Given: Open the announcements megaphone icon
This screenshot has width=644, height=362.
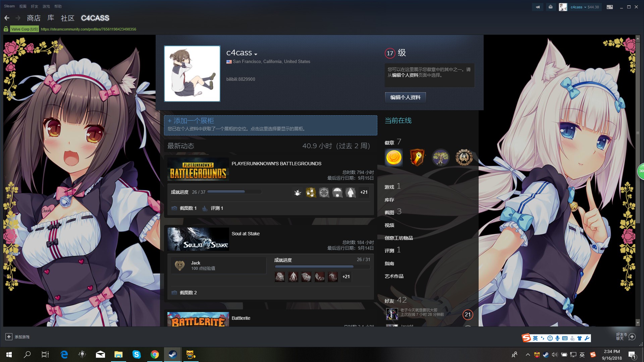Looking at the screenshot, I should pos(538,7).
